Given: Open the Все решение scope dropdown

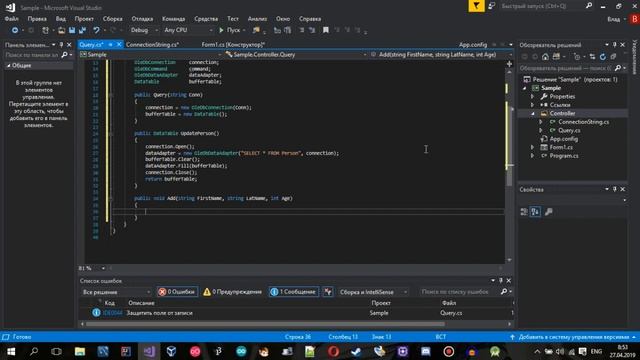Looking at the screenshot, I should 116,292.
